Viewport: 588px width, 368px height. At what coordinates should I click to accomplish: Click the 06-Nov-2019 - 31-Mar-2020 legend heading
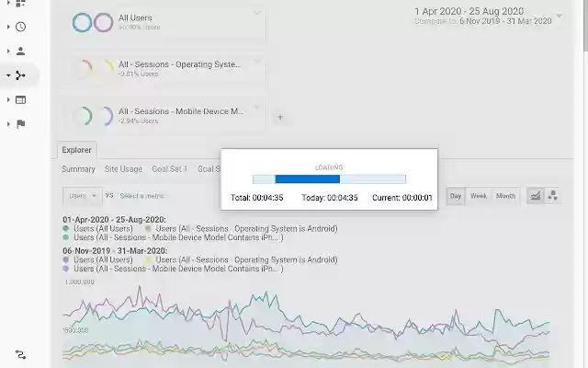point(115,251)
